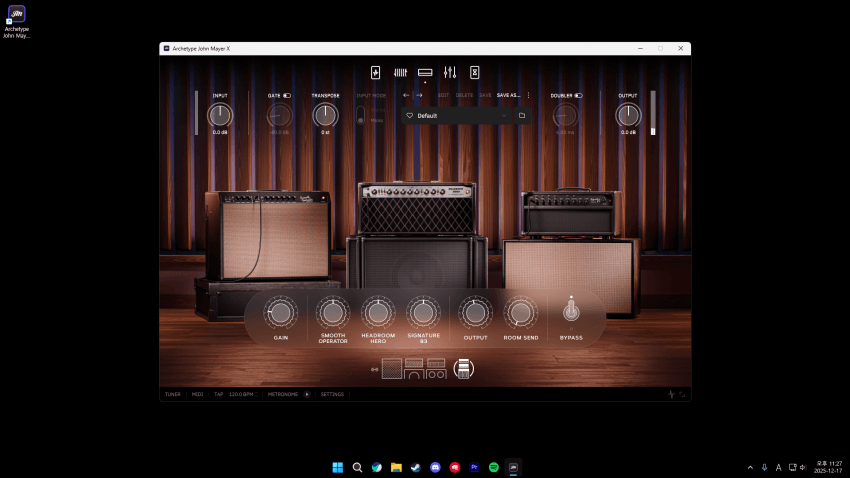Select the first amp thumbnail in amp selector
The image size is (850, 478).
[391, 369]
